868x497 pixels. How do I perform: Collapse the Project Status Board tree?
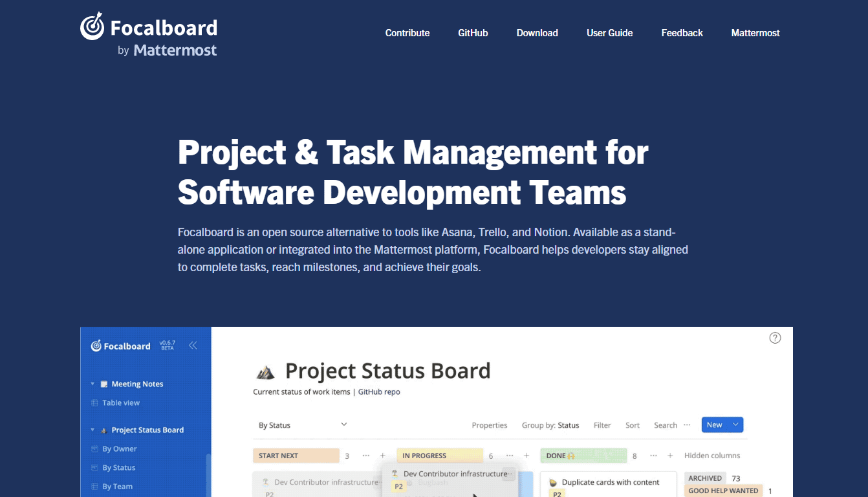coord(92,430)
